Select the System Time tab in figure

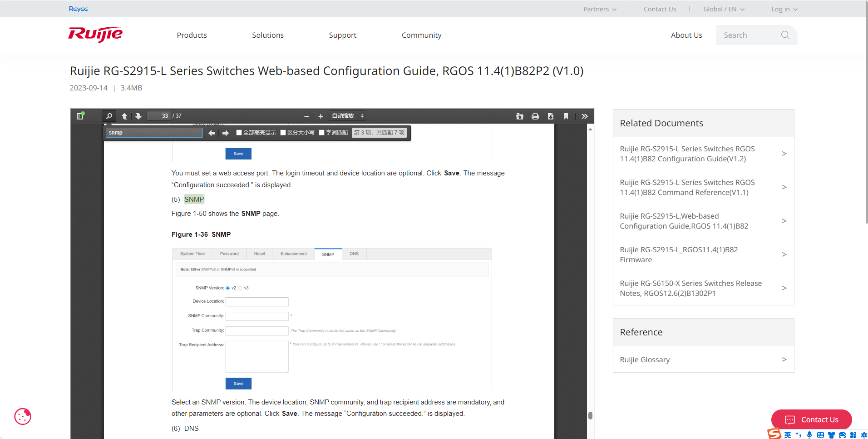192,254
